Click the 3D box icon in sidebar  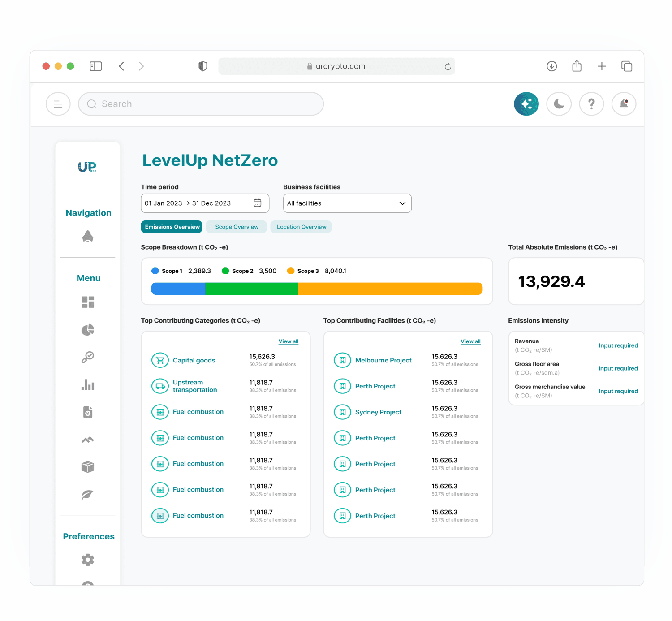click(88, 467)
